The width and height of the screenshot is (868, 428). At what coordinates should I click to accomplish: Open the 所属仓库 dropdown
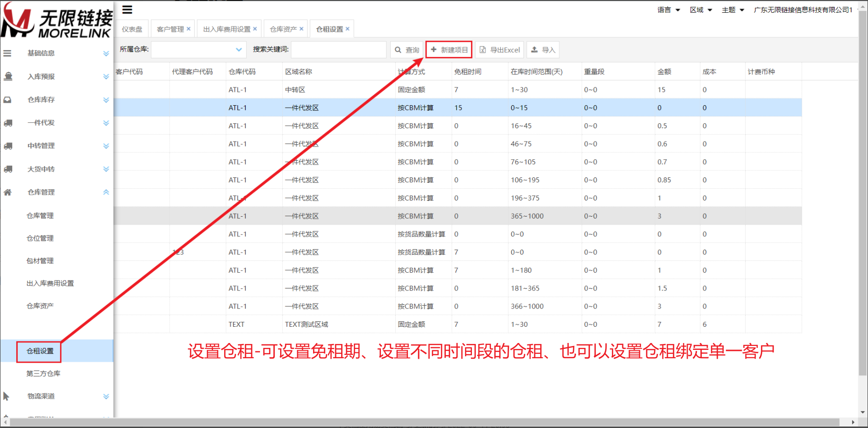[x=198, y=50]
